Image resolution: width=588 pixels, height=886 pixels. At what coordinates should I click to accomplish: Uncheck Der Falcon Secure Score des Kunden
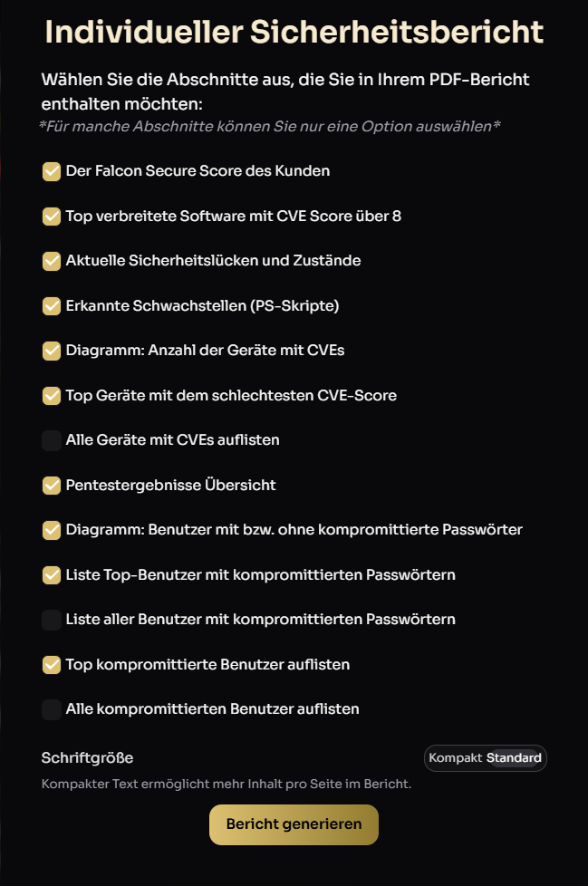point(52,171)
